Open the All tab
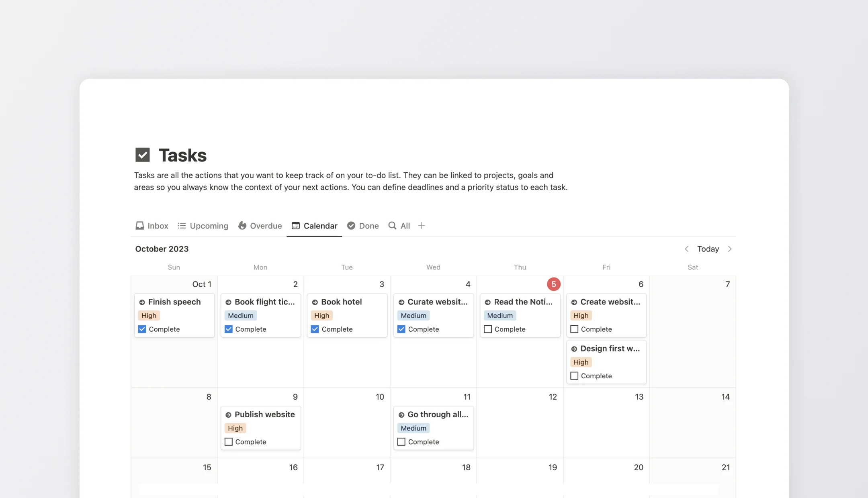Viewport: 868px width, 498px height. pyautogui.click(x=405, y=226)
